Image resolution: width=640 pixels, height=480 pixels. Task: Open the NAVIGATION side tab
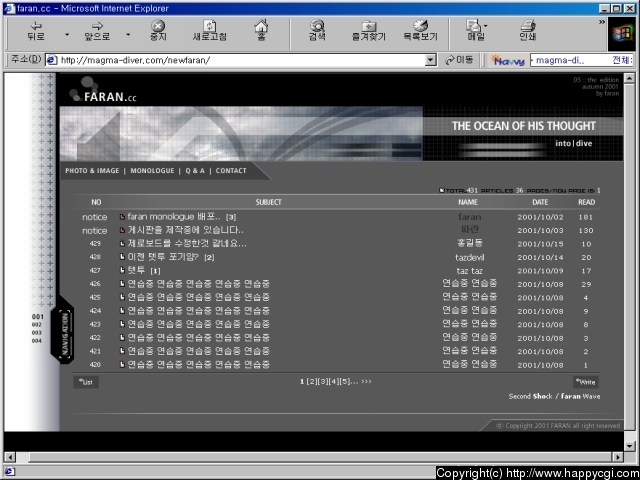[x=65, y=335]
